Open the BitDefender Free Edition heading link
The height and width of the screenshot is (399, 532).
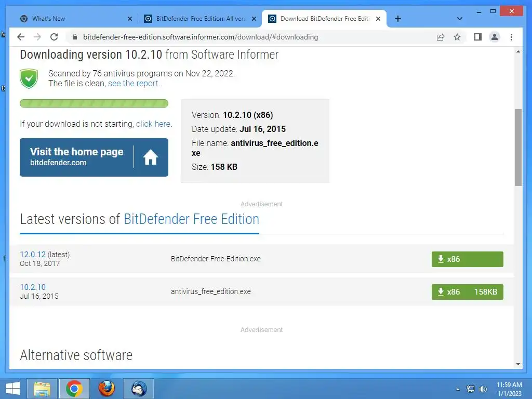click(x=191, y=219)
